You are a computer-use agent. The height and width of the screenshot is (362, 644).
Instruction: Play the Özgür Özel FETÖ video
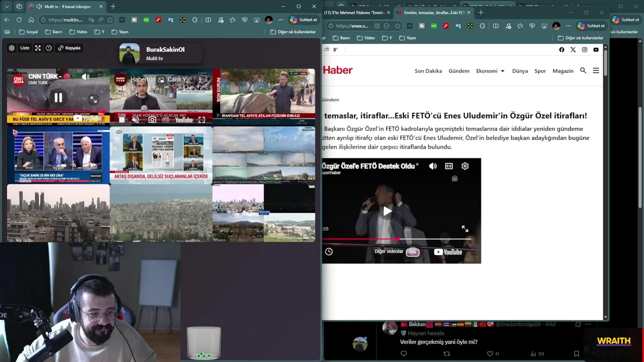coord(387,211)
